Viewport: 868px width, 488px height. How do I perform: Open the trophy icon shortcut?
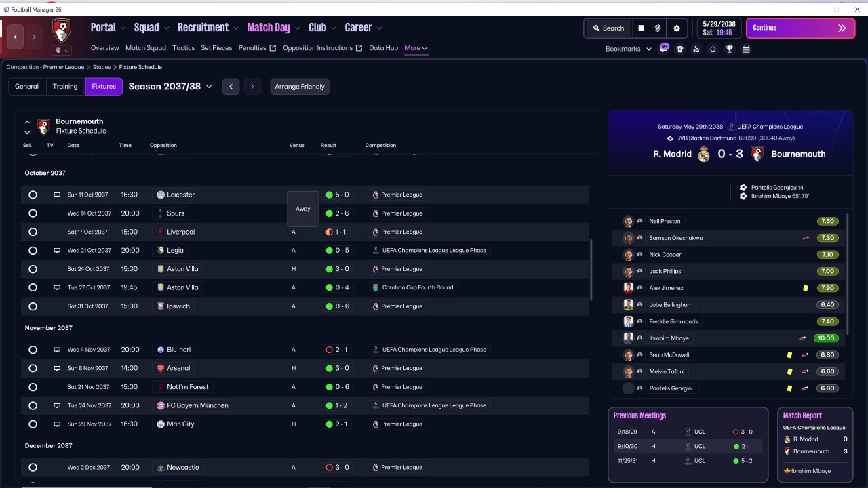(x=729, y=49)
